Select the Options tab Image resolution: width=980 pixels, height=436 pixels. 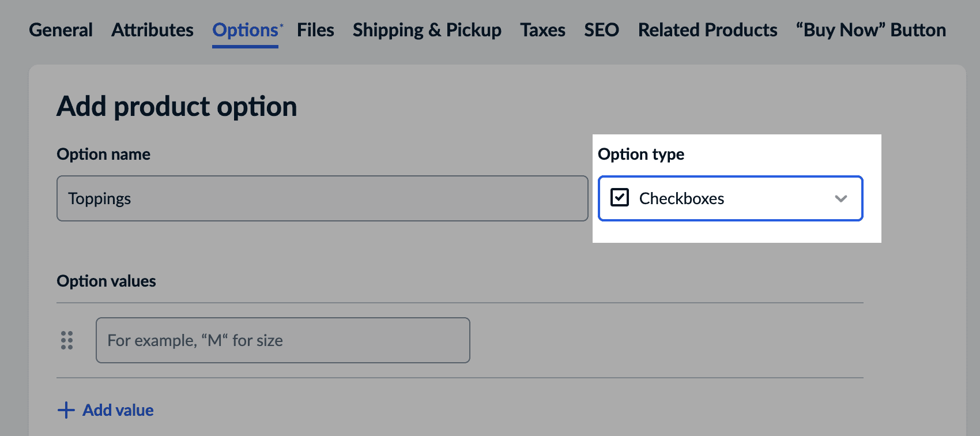click(245, 30)
